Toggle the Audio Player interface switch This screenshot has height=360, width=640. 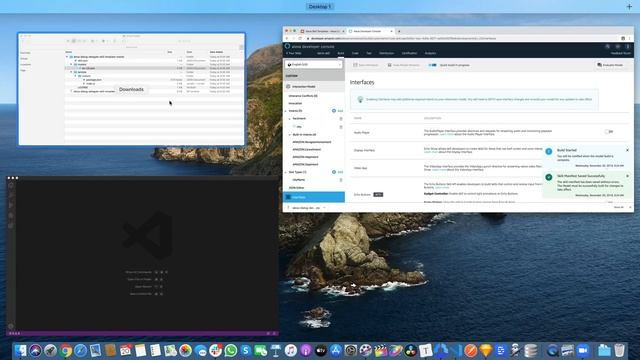coord(609,132)
